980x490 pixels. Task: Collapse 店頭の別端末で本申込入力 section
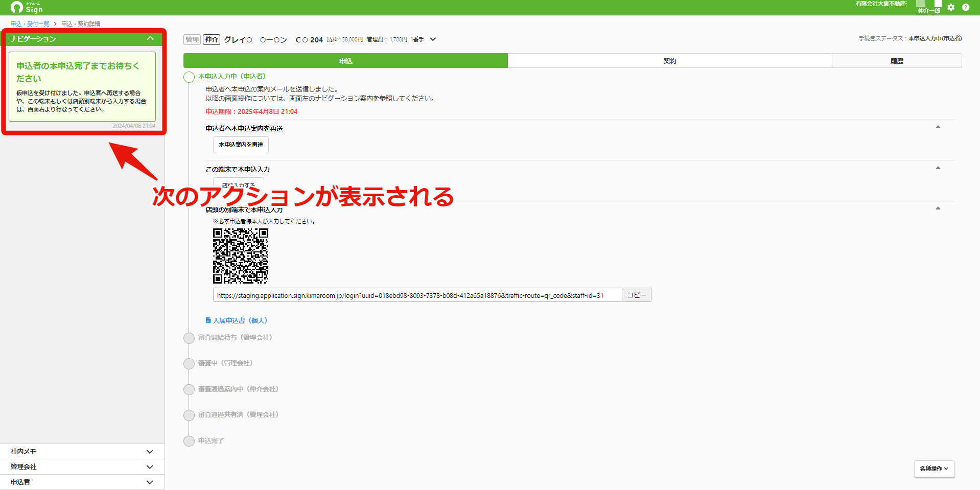tap(938, 208)
